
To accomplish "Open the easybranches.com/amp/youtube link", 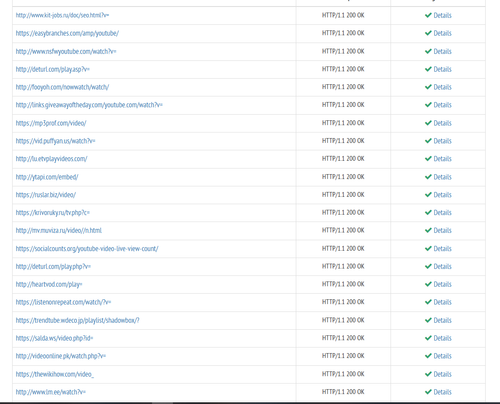I will coord(67,33).
